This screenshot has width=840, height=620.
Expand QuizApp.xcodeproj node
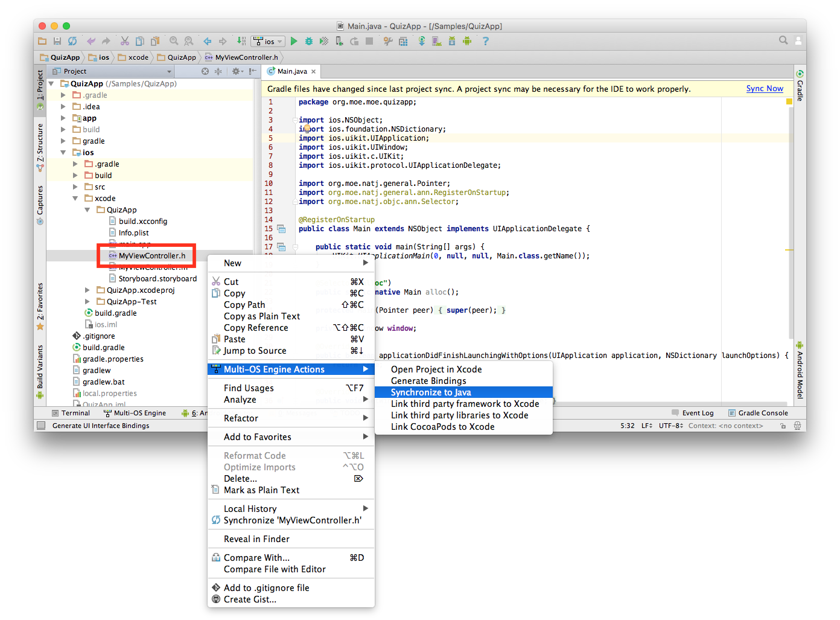click(x=87, y=290)
